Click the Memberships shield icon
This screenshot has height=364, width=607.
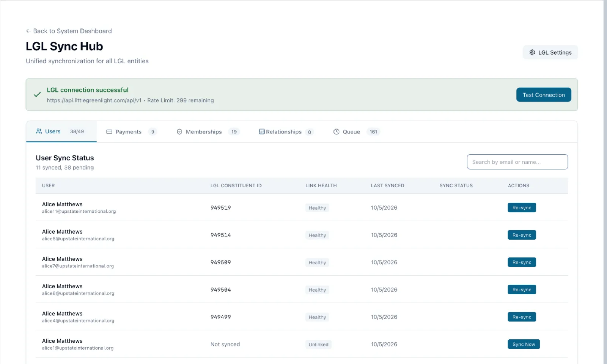(179, 132)
